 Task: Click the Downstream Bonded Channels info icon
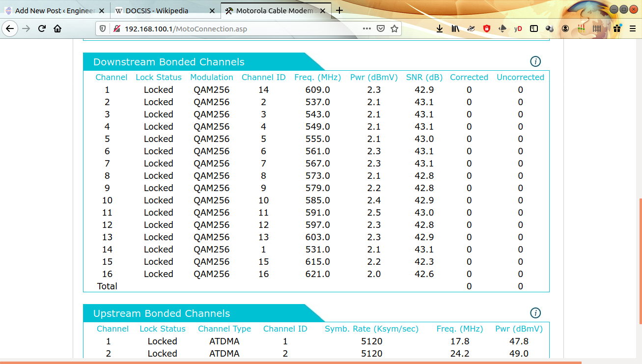point(535,61)
